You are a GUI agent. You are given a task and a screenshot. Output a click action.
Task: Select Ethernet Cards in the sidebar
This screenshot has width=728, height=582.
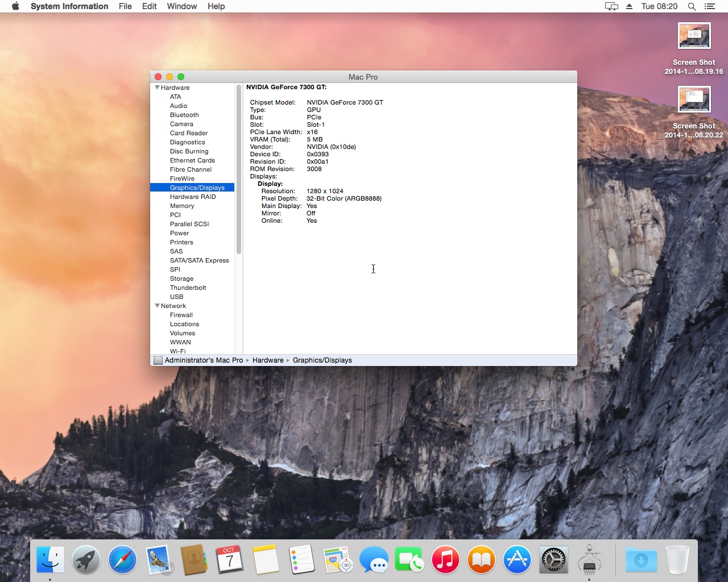192,160
